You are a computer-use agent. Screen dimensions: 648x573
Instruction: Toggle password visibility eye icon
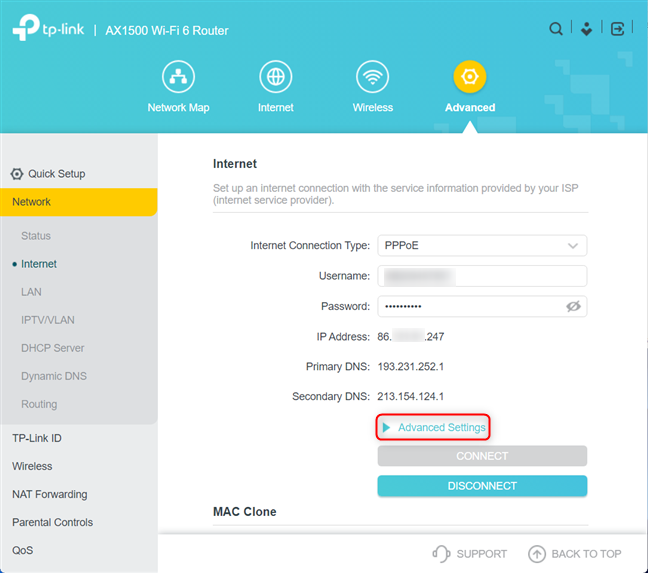pos(573,306)
